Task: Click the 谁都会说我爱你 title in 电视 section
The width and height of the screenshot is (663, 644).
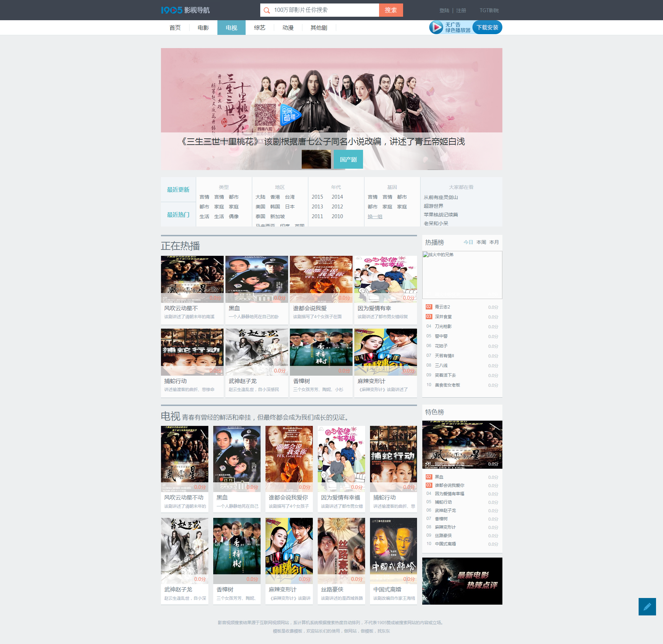Action: 288,498
